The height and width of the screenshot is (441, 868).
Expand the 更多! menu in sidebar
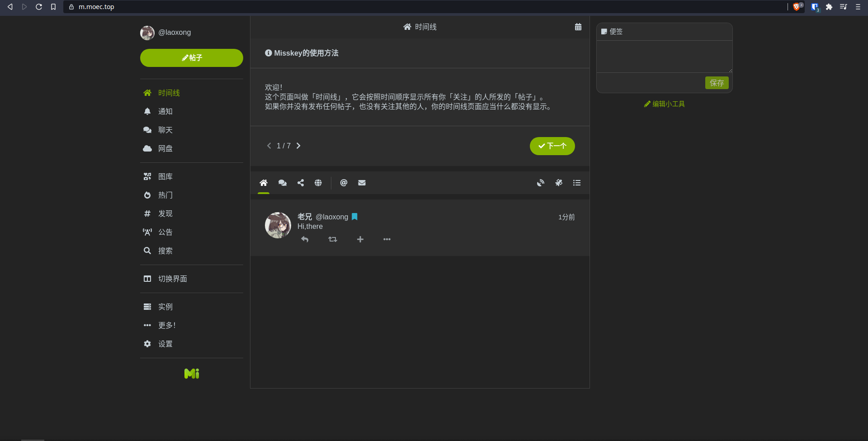click(x=166, y=325)
